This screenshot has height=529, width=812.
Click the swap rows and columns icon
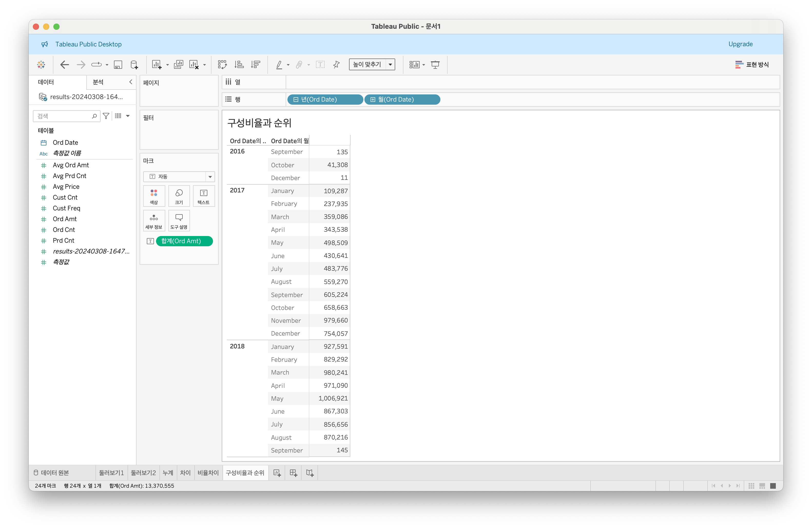pos(222,64)
